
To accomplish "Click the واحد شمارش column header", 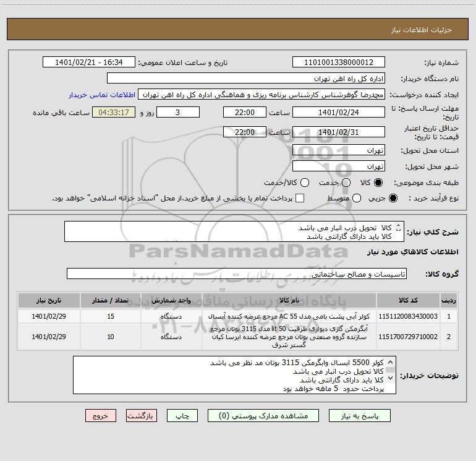I will (171, 300).
